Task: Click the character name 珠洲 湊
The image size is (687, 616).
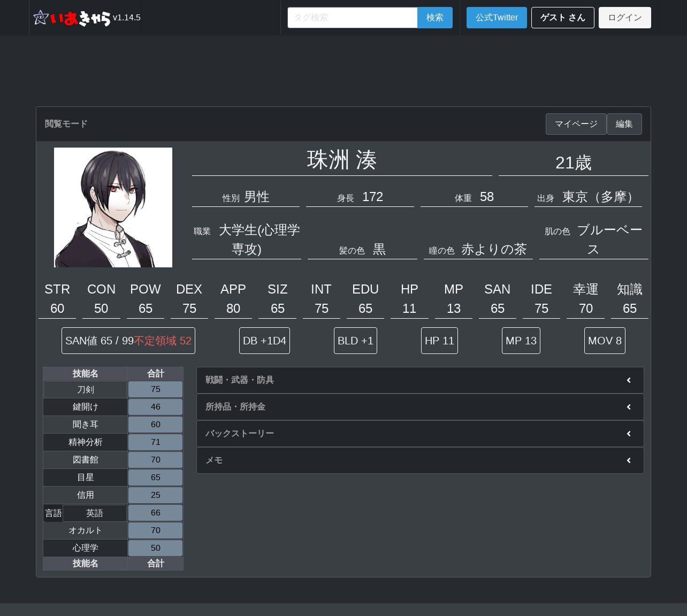Action: point(342,160)
